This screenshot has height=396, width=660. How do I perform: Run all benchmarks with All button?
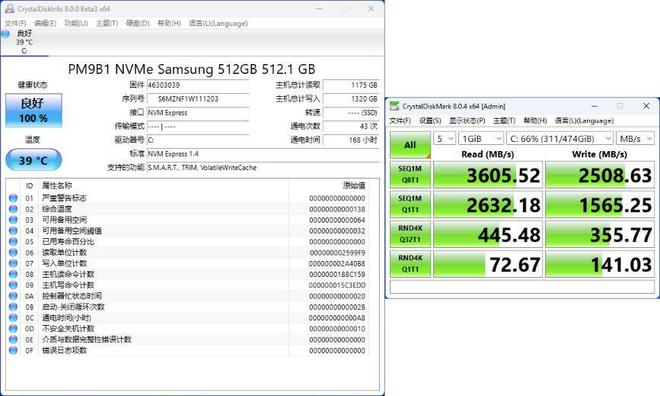pos(410,145)
